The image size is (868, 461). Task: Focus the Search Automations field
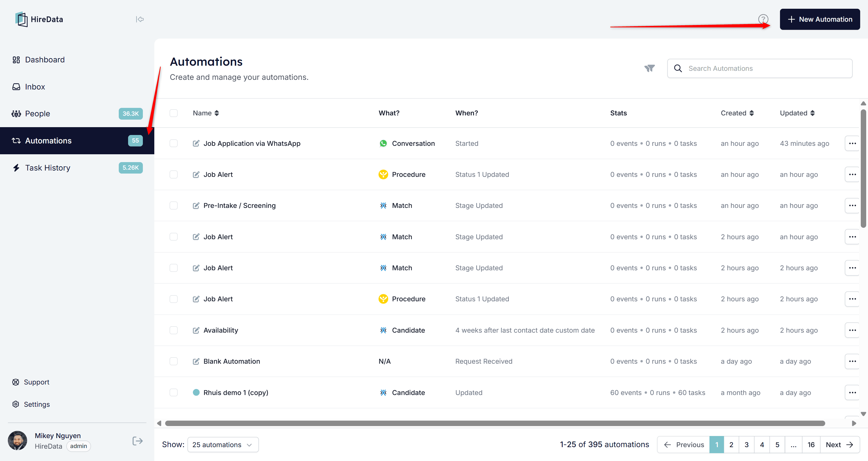[759, 68]
